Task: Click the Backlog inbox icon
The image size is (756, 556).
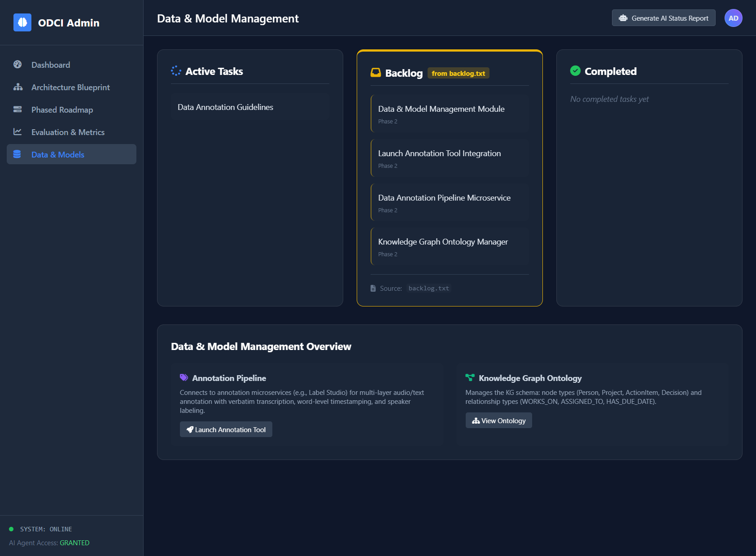Action: (376, 73)
